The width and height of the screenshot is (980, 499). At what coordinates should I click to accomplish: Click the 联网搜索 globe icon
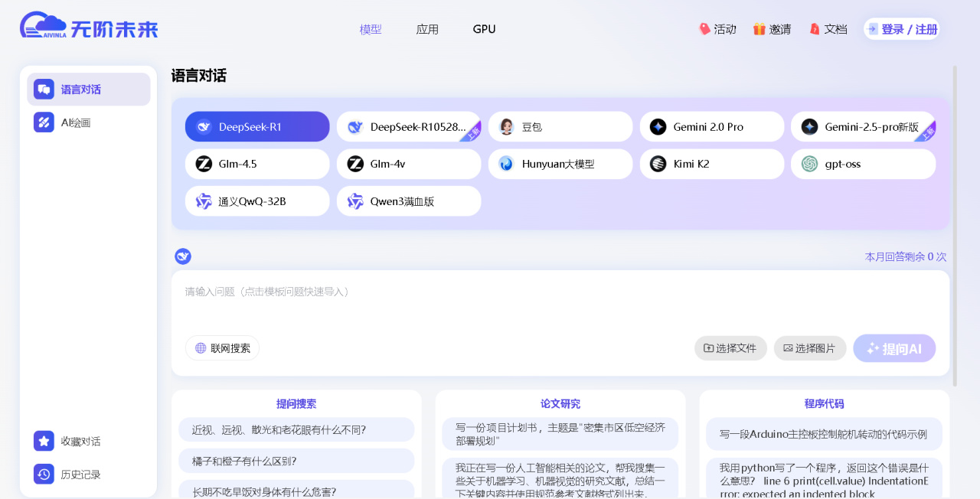(x=201, y=348)
